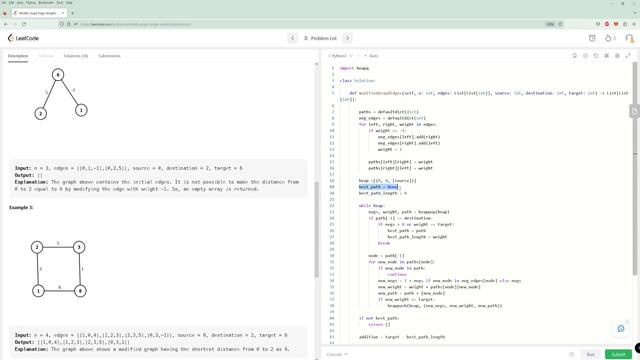Switch to the Editorial tab
Screen dimensions: 640x360
46,56
